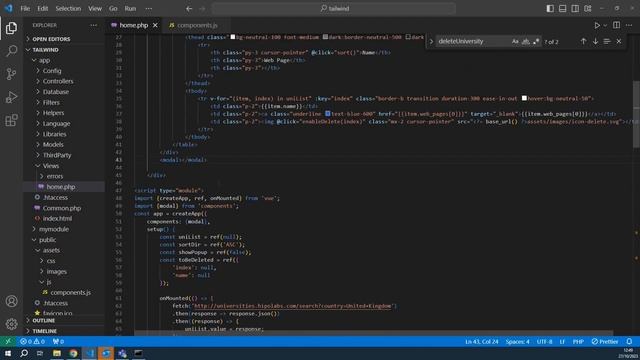Open the Manage gear icon
This screenshot has height=360, width=640.
(x=11, y=324)
